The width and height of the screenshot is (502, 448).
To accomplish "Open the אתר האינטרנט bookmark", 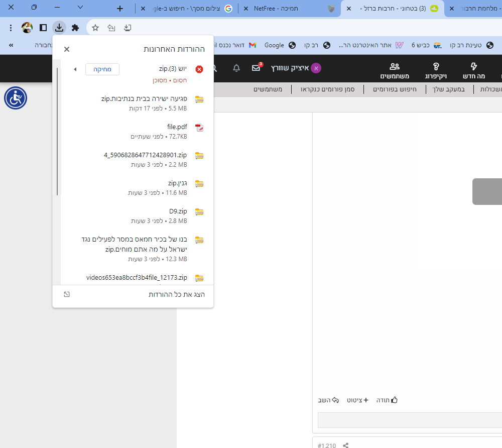I will coord(371,45).
